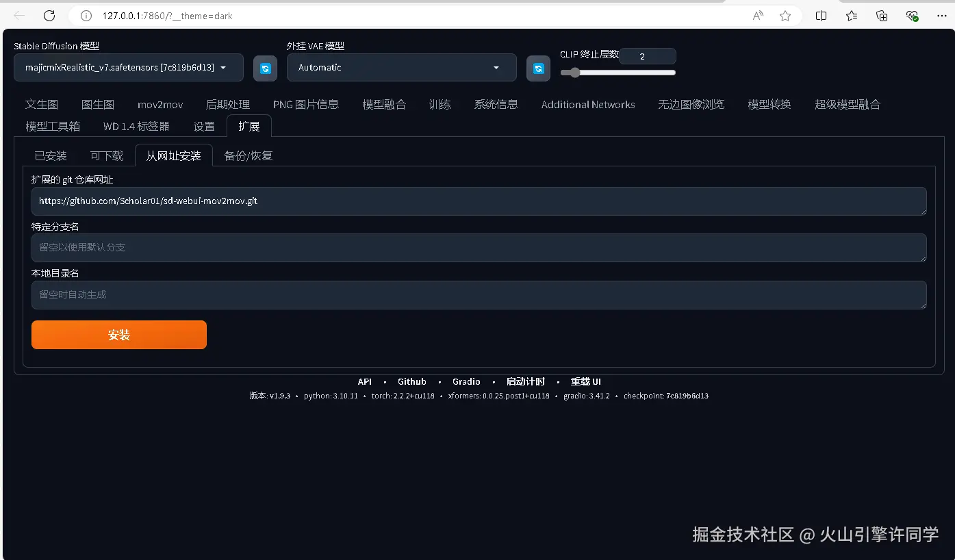Image resolution: width=955 pixels, height=560 pixels.
Task: Open the 模型工具箱 tab
Action: 53,127
